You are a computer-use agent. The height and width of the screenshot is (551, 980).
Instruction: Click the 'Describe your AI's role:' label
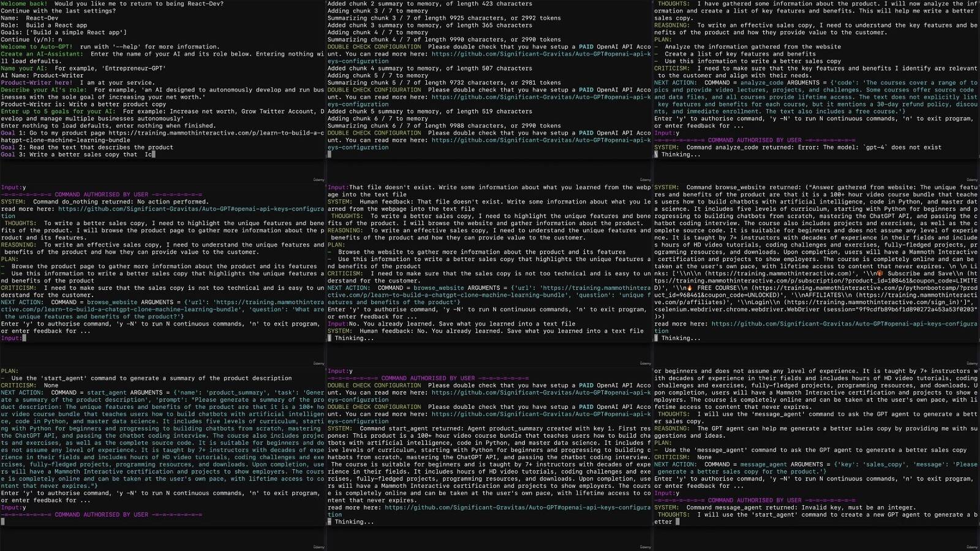coord(43,89)
